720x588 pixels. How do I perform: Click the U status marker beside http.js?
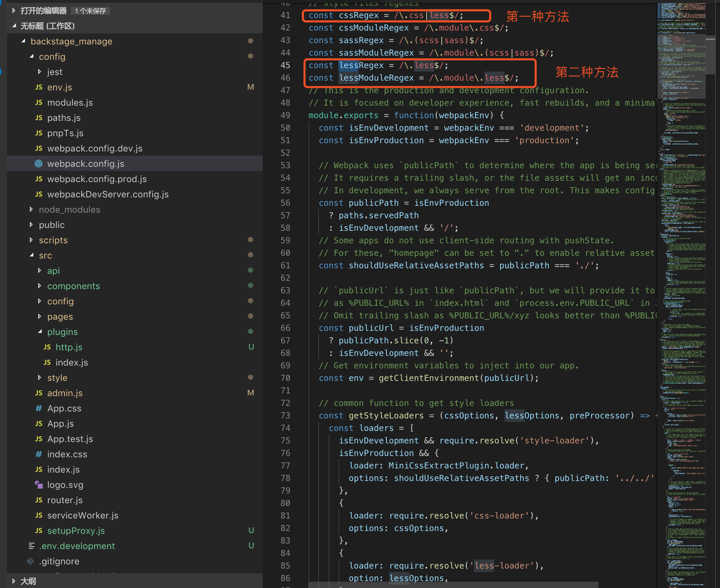click(x=251, y=347)
